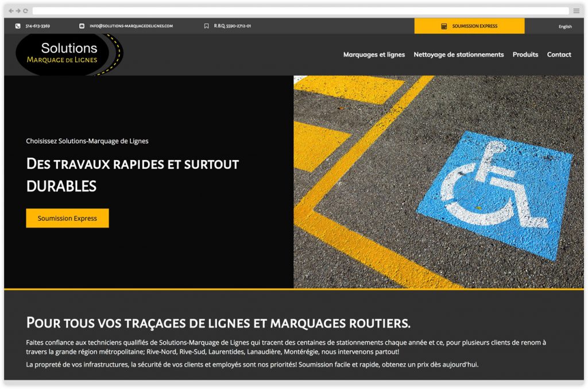Reload the page with refresh icon
588x389 pixels.
[25, 11]
